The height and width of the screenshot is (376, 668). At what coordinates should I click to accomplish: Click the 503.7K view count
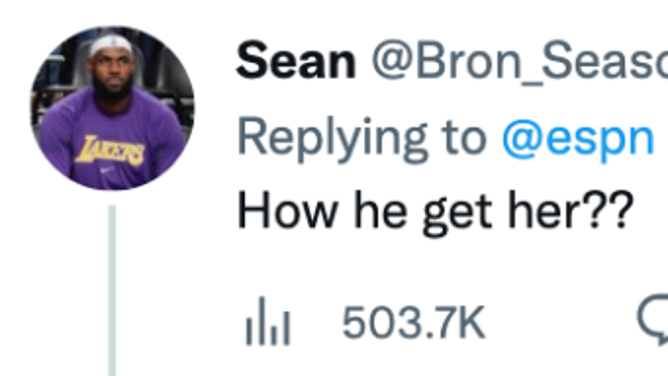[x=414, y=323]
